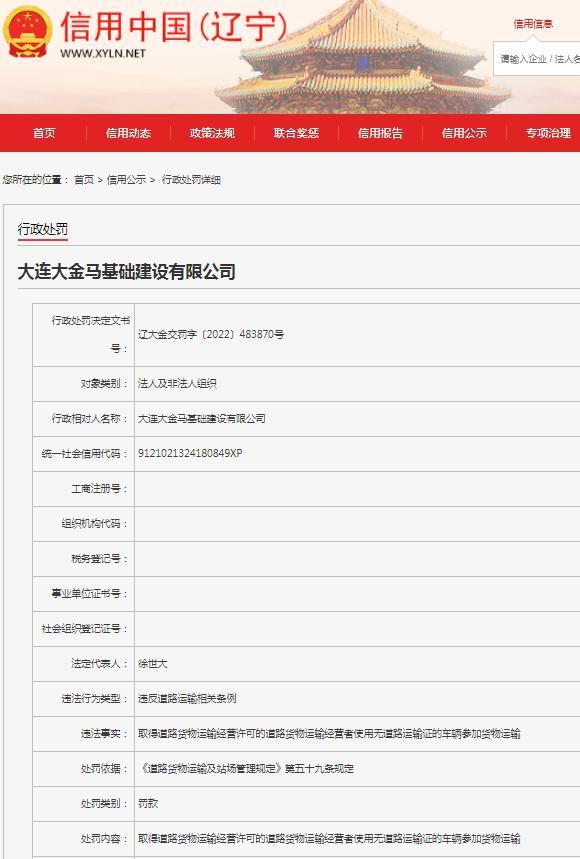Viewport: 580px width, 859px height.
Task: Click the 违法事实 description text
Action: coord(329,734)
